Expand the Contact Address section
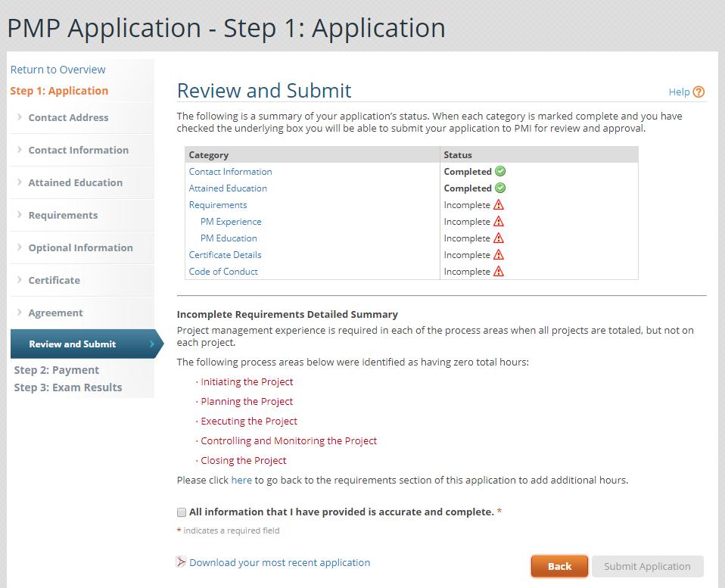Image resolution: width=725 pixels, height=588 pixels. (x=68, y=117)
